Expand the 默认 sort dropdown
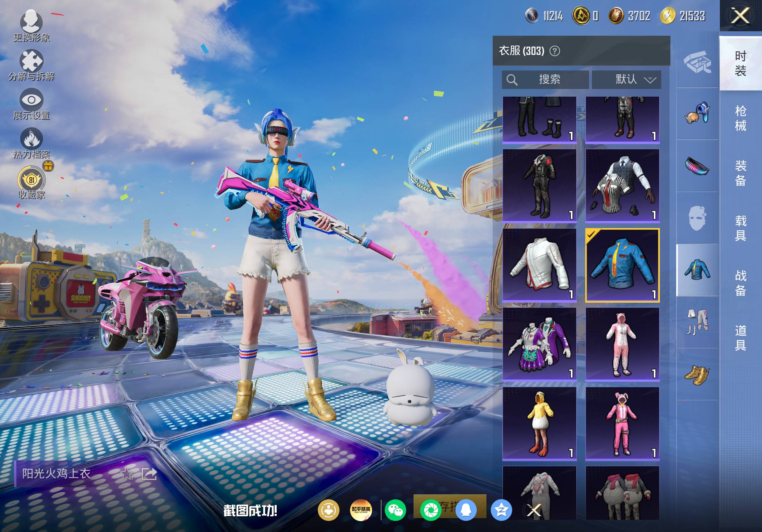 tap(626, 80)
